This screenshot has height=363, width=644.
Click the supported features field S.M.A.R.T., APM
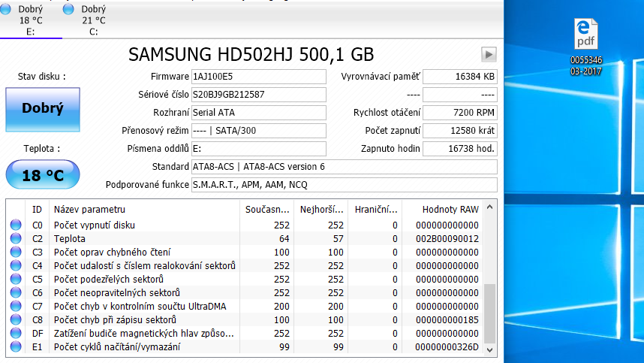tap(345, 185)
